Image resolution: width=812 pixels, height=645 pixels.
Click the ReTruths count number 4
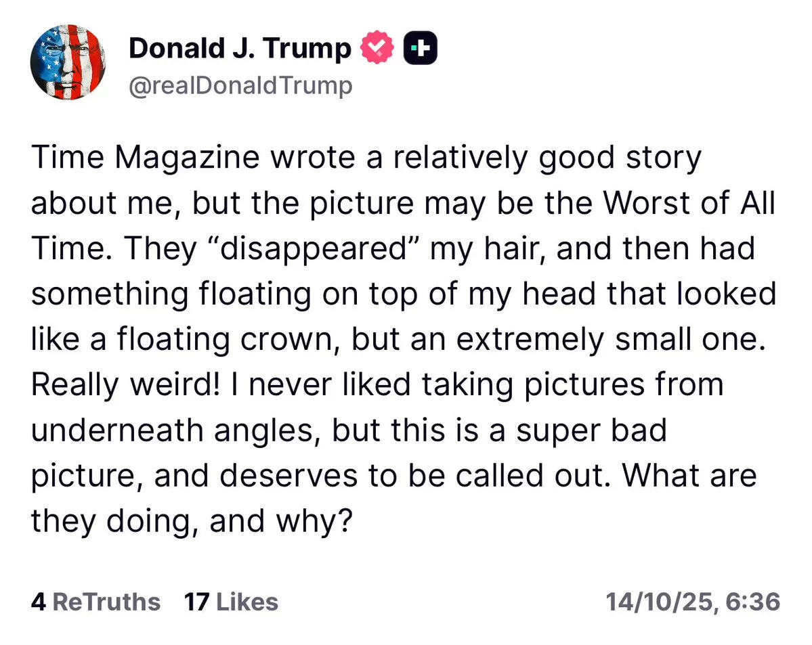38,602
